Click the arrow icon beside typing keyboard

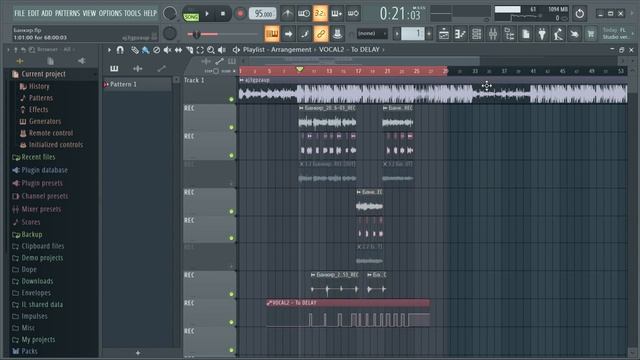click(288, 34)
